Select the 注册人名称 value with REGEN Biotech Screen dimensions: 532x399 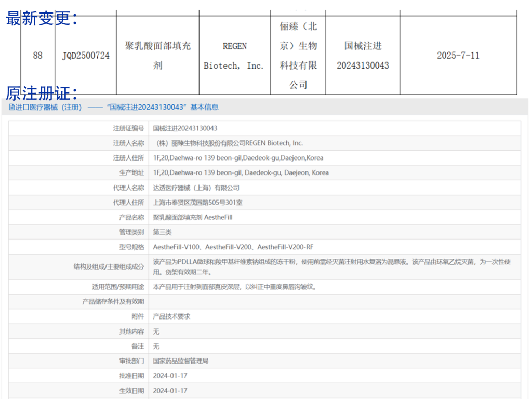click(229, 143)
